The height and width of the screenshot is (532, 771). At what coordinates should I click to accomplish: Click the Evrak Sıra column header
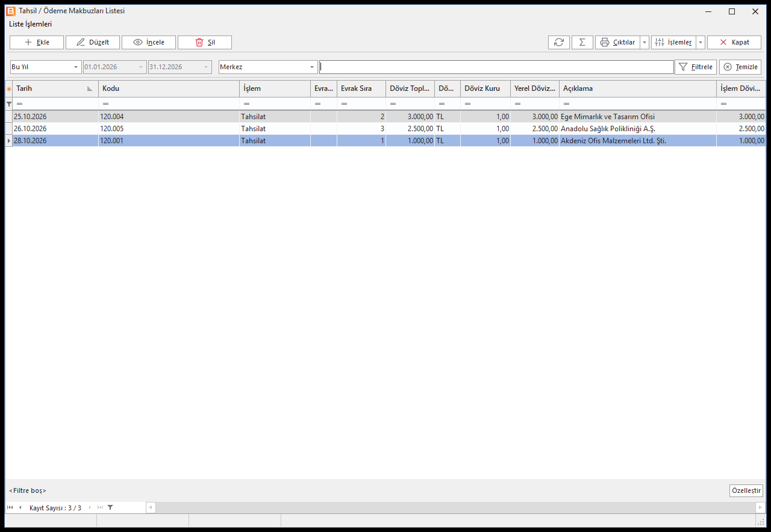coord(361,89)
